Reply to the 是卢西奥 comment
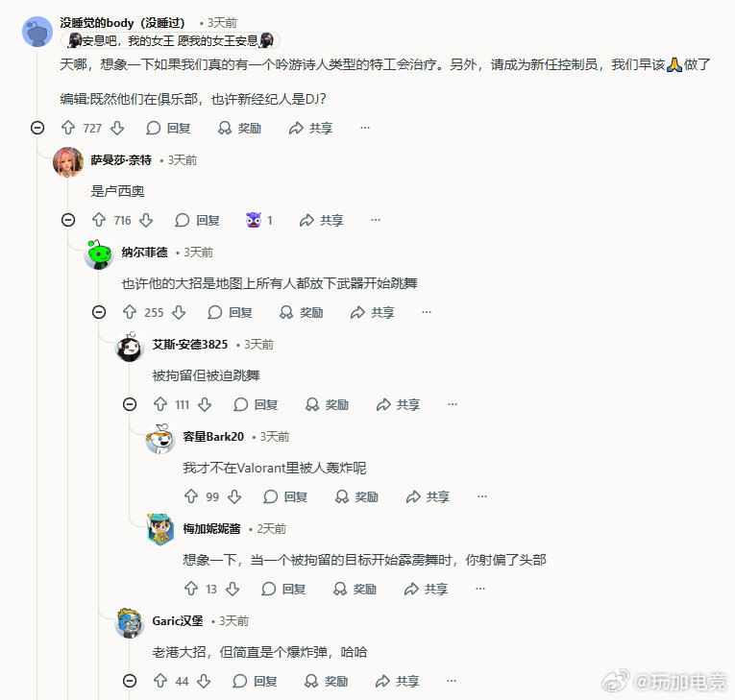Viewport: 735px width, 700px height. [197, 220]
